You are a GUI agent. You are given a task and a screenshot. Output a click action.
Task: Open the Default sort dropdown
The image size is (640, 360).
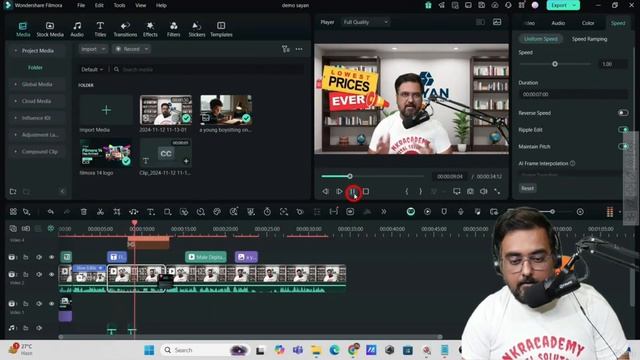92,69
